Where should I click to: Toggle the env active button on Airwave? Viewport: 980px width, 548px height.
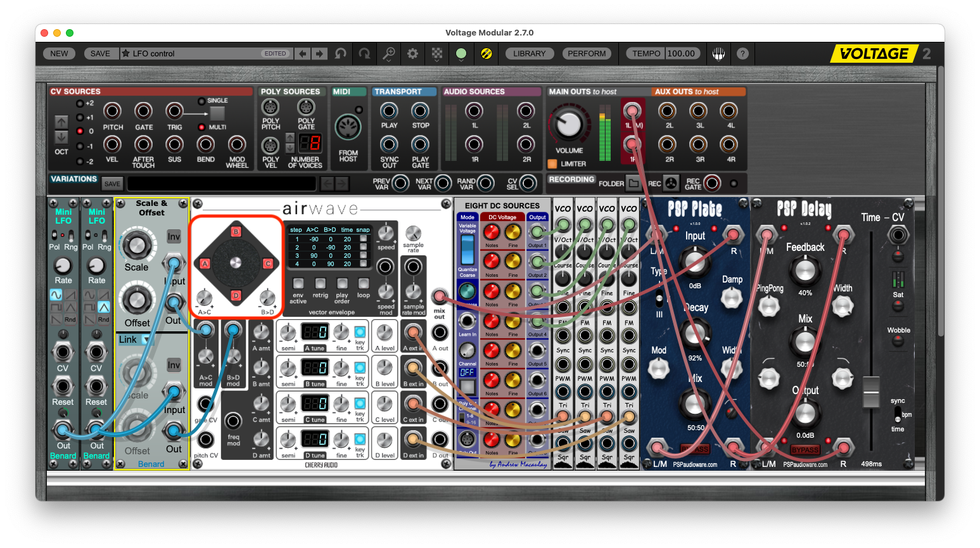298,283
